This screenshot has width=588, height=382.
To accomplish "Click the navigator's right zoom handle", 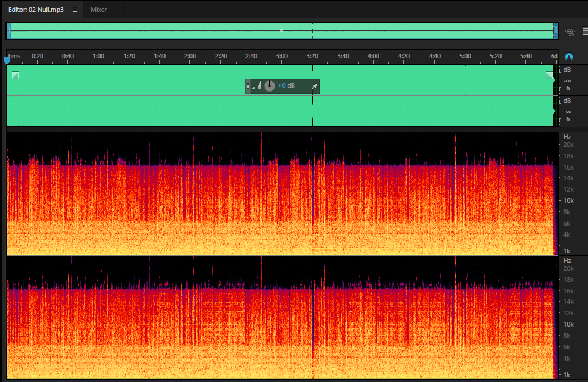I will click(556, 31).
